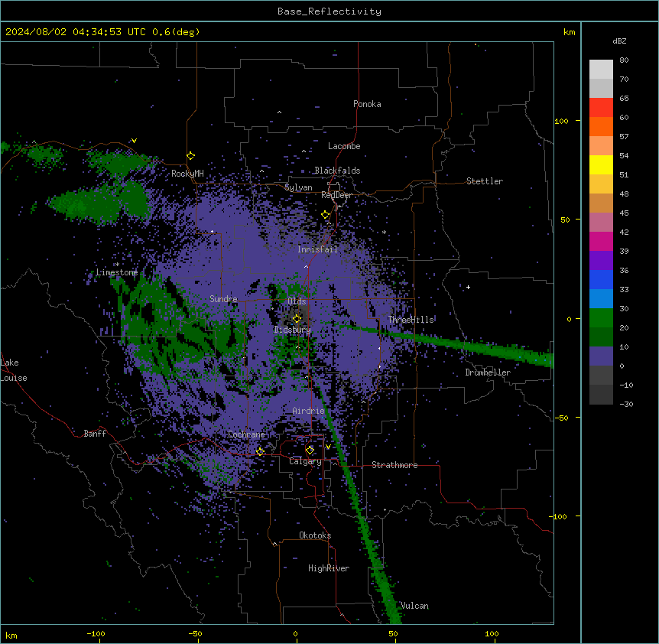Click the bright green 20-30 dBZ swatch
Image resolution: width=659 pixels, height=644 pixels.
(x=601, y=318)
